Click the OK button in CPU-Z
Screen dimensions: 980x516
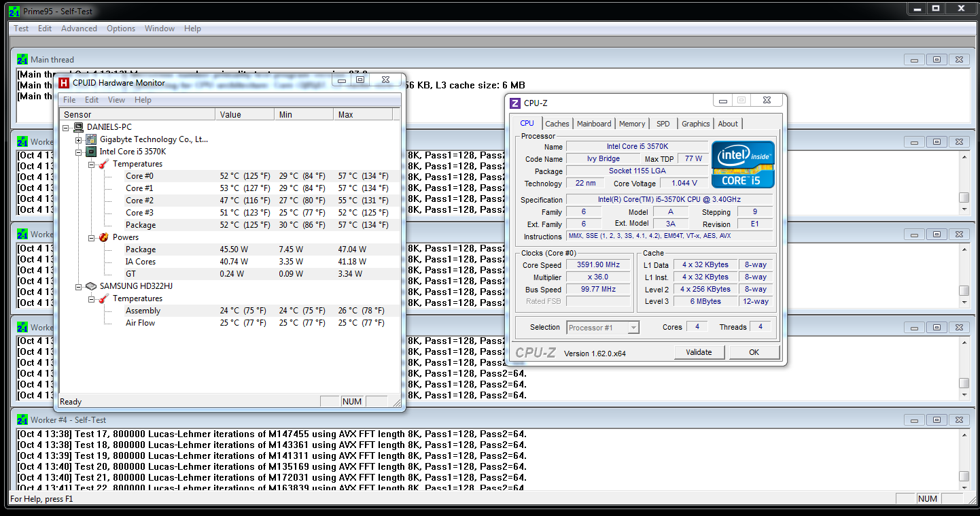[x=754, y=352]
